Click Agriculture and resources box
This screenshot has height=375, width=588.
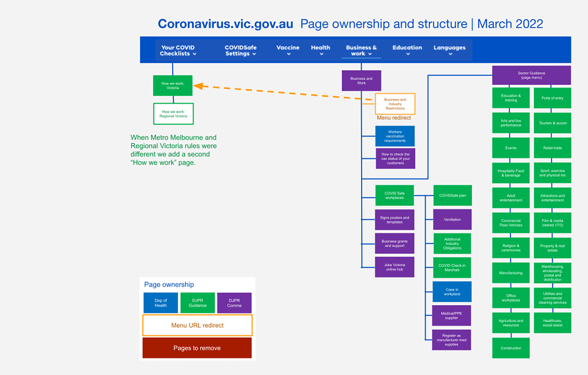pos(511,323)
